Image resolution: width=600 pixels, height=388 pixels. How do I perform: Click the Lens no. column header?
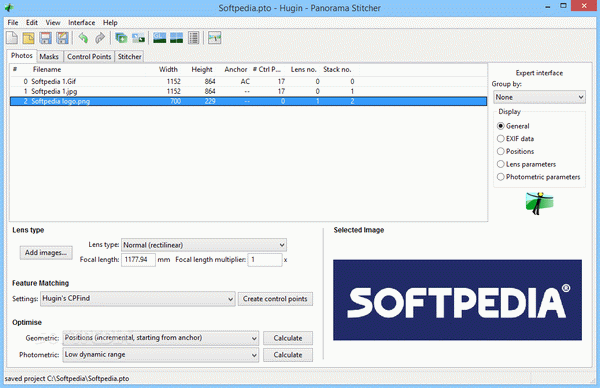coord(303,70)
